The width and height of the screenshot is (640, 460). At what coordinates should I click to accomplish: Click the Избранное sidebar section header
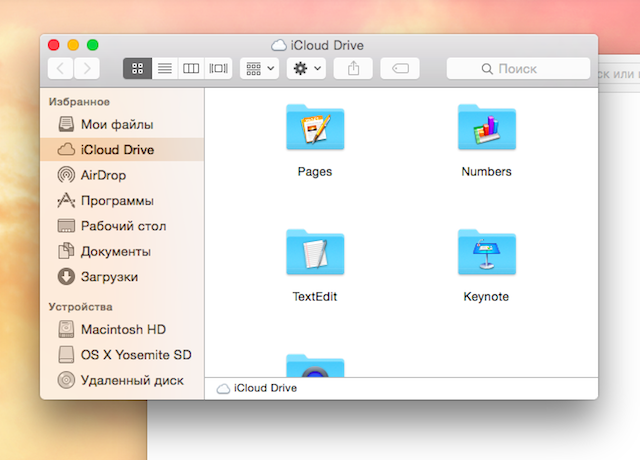pos(79,102)
